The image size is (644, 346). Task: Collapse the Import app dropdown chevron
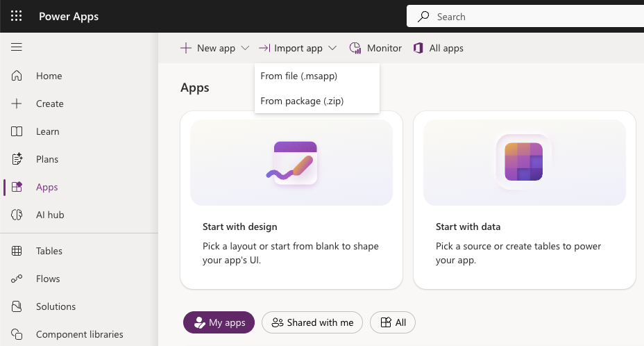pos(332,48)
